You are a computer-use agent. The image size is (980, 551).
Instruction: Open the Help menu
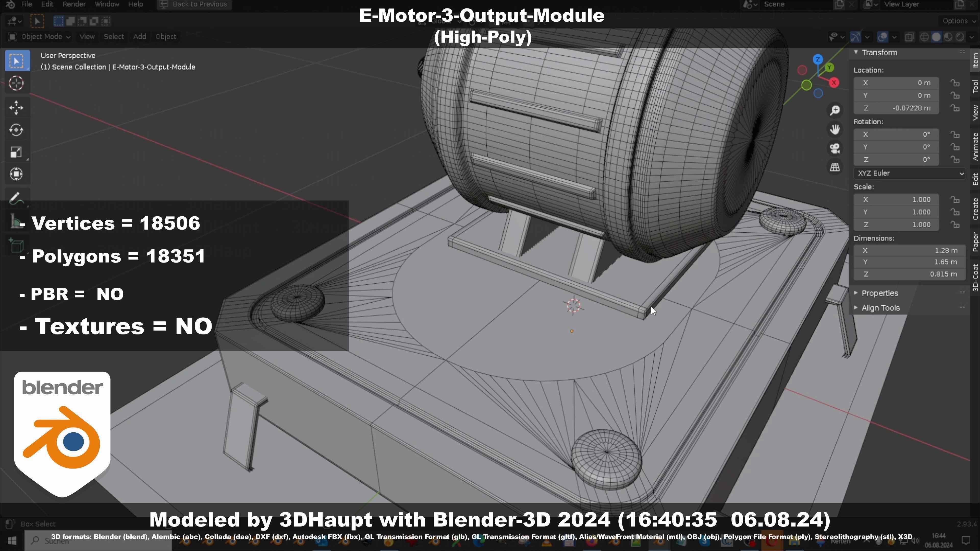[x=136, y=4]
